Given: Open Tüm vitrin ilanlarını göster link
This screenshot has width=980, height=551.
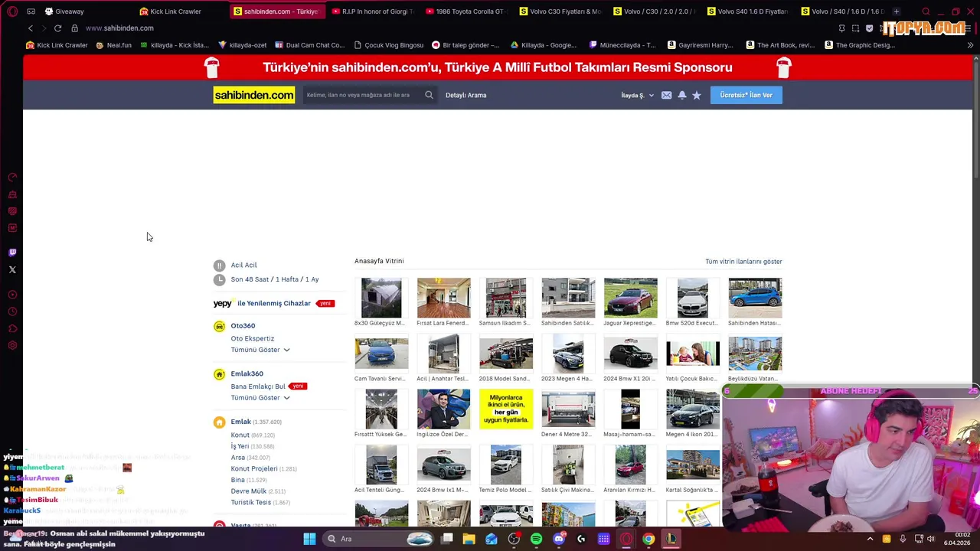Looking at the screenshot, I should tap(743, 262).
